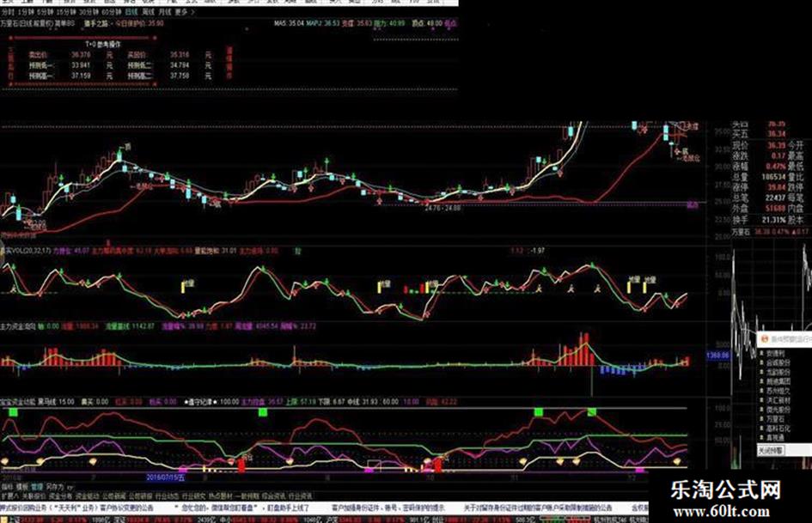Expand the 更多 periods dropdown
Image resolution: width=812 pixels, height=523 pixels.
[185, 11]
